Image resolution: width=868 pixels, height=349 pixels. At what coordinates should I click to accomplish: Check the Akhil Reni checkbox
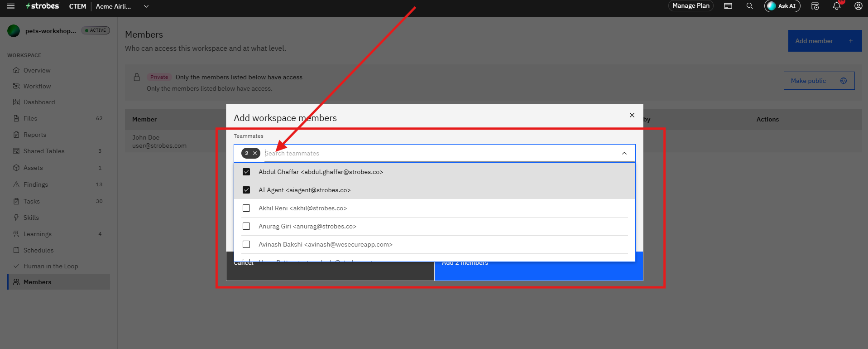click(246, 208)
